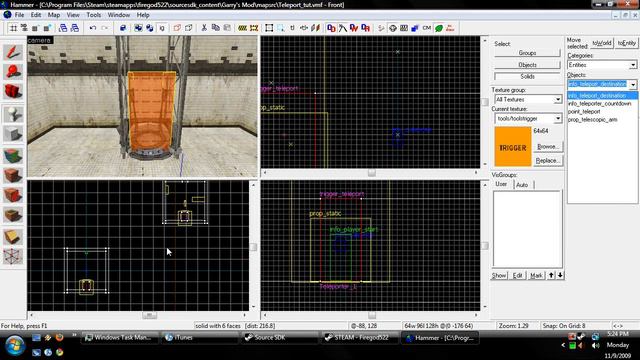The width and height of the screenshot is (640, 360).
Task: Click the camera label in the 3D viewport
Action: click(39, 40)
